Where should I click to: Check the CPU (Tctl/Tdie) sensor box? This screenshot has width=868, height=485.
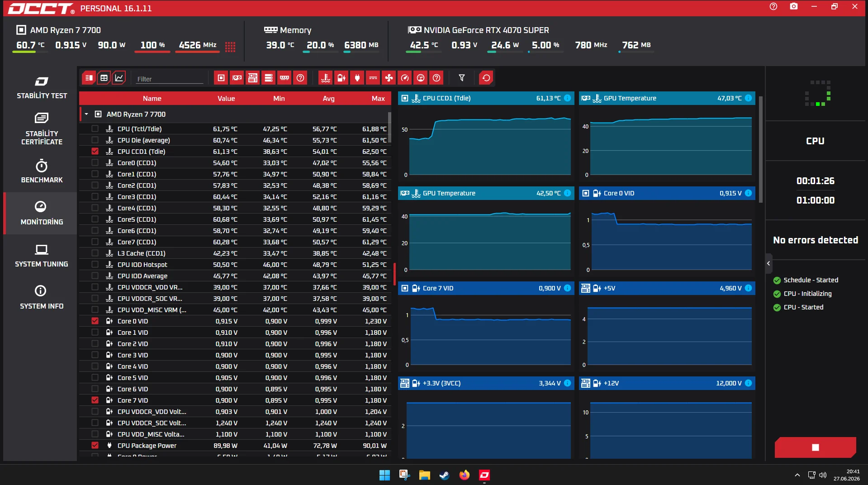pos(95,128)
